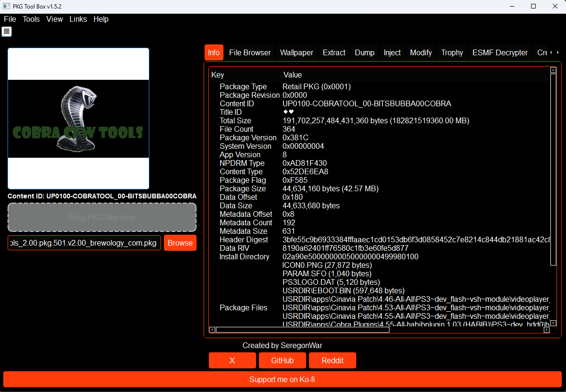Go to the ESMF Decrypter tab
Viewport: 566px width, 392px height.
point(500,52)
